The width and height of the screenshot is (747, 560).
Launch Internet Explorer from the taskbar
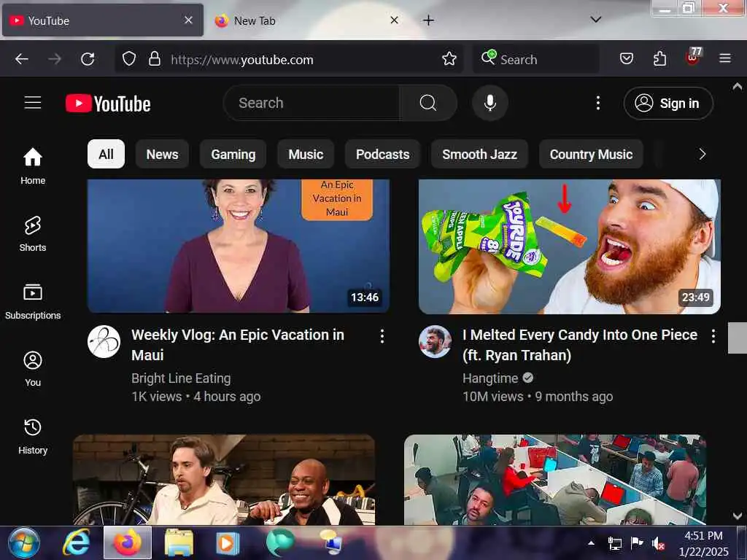[76, 542]
